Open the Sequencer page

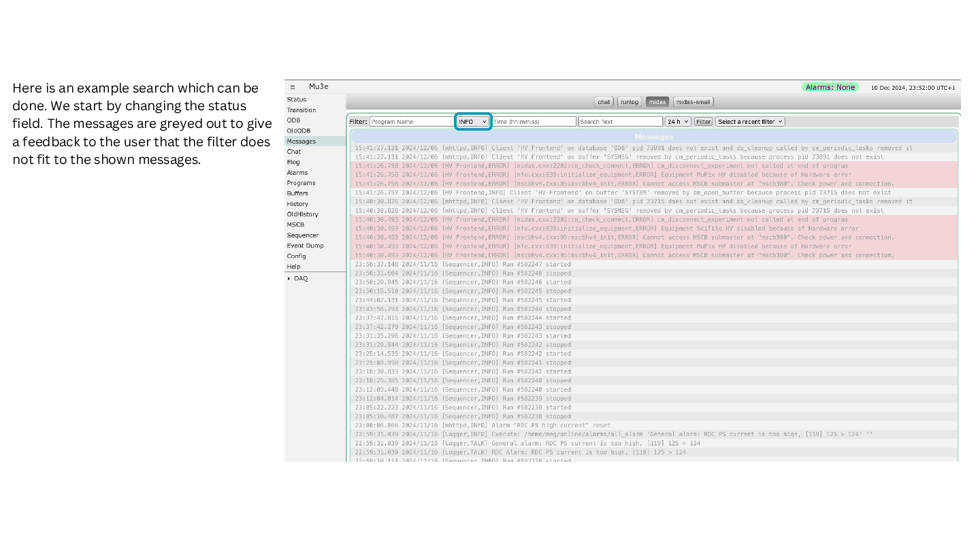point(303,235)
